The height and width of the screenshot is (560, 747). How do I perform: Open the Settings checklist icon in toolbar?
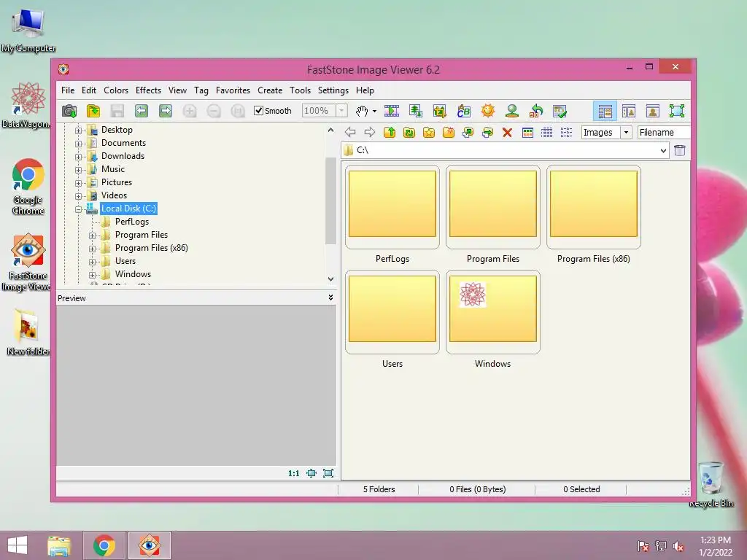pyautogui.click(x=560, y=111)
